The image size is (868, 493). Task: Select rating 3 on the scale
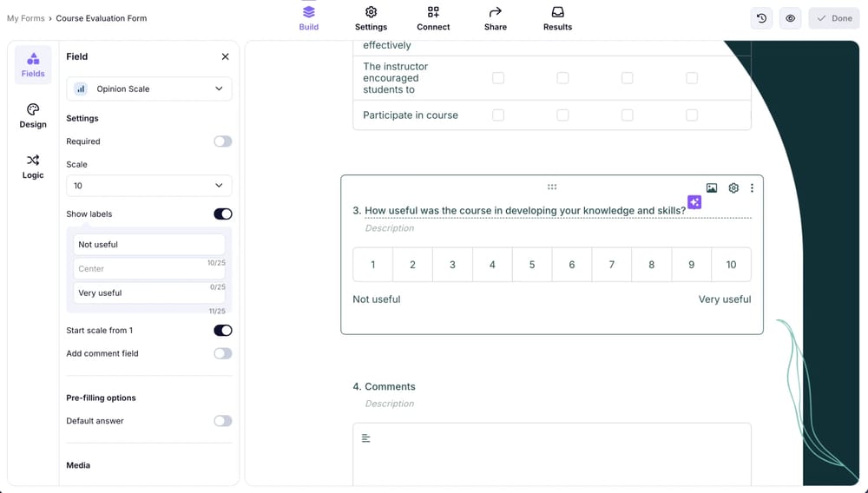[x=452, y=265]
